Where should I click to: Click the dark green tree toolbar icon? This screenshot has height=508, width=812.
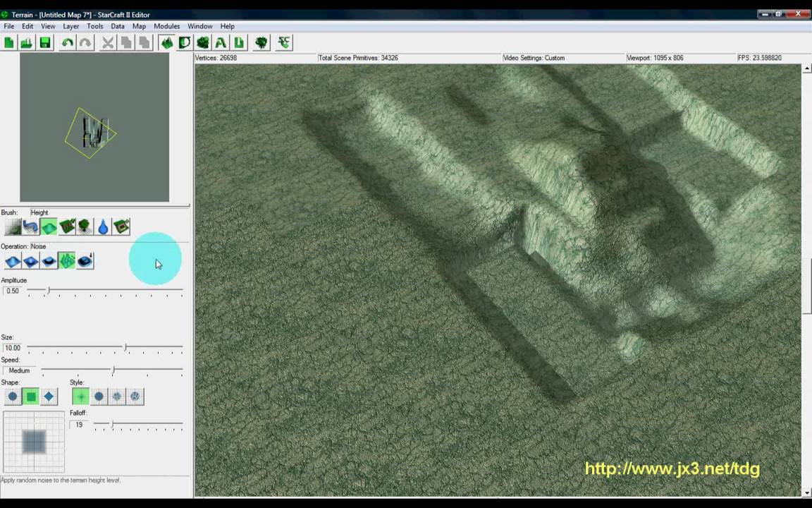click(262, 42)
